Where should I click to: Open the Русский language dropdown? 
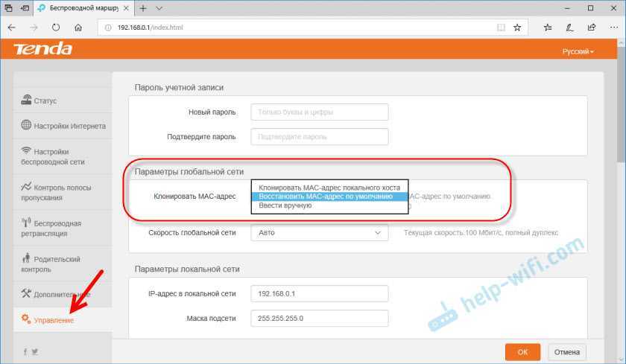click(x=578, y=51)
